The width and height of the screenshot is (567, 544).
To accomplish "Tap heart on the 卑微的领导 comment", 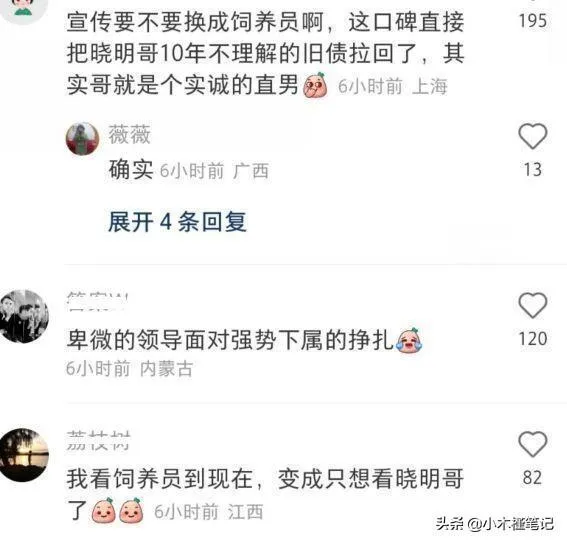I will click(532, 306).
